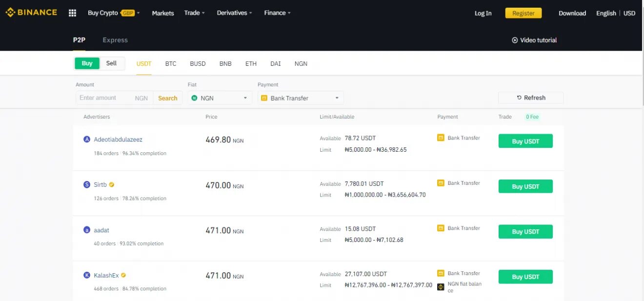Open aadat advertiser profile

tap(101, 230)
